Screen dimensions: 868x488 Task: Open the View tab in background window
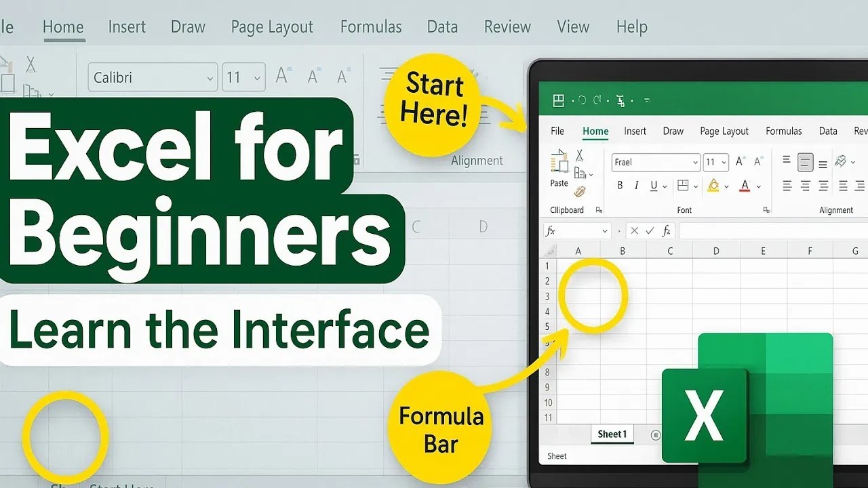[x=573, y=26]
